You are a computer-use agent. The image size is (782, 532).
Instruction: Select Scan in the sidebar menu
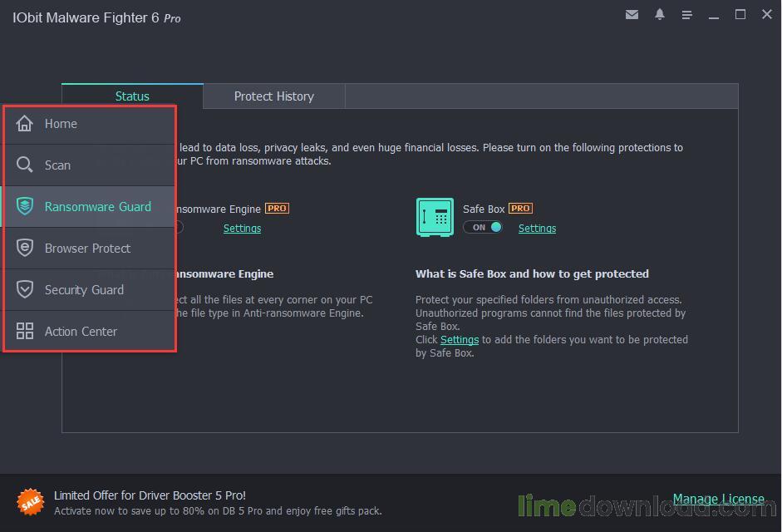click(x=90, y=165)
